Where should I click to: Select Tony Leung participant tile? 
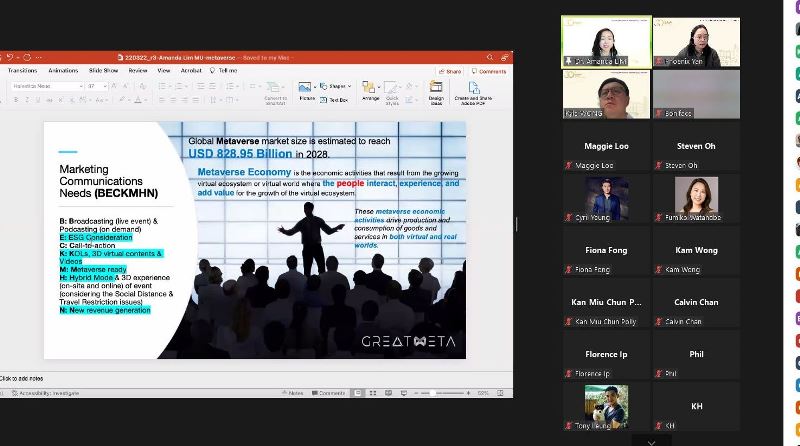point(606,407)
